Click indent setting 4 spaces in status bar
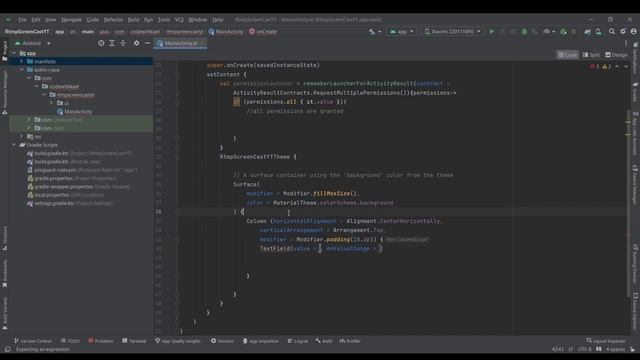This screenshot has width=640, height=360. tap(615, 349)
